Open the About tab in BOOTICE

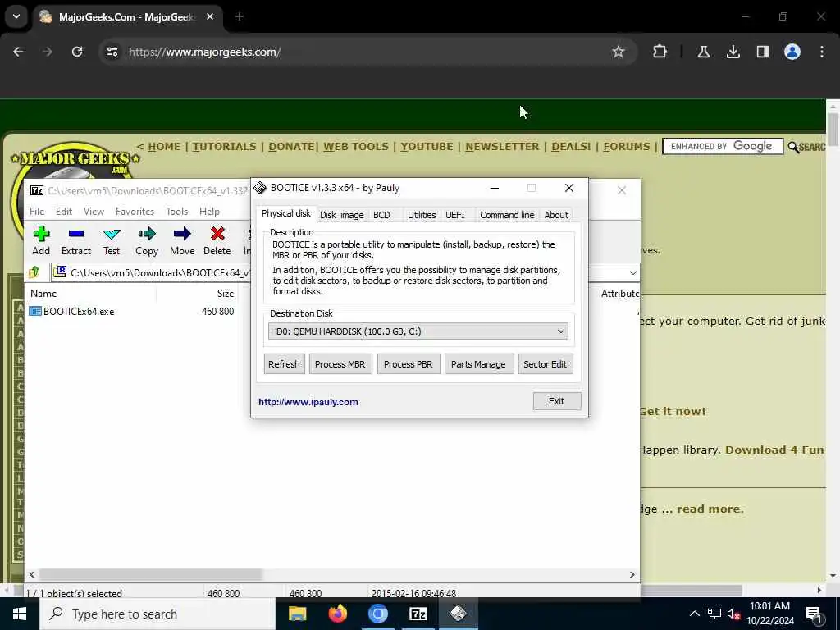click(x=556, y=215)
